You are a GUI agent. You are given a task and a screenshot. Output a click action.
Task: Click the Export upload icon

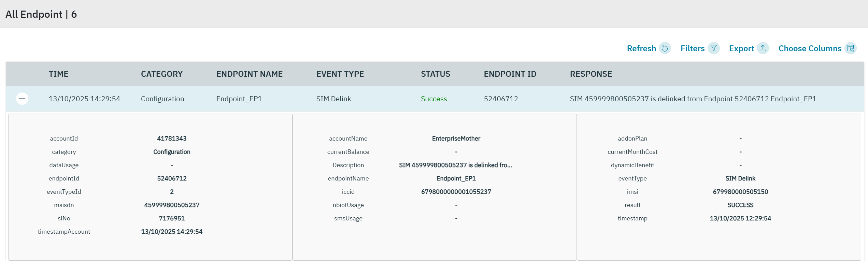(763, 48)
